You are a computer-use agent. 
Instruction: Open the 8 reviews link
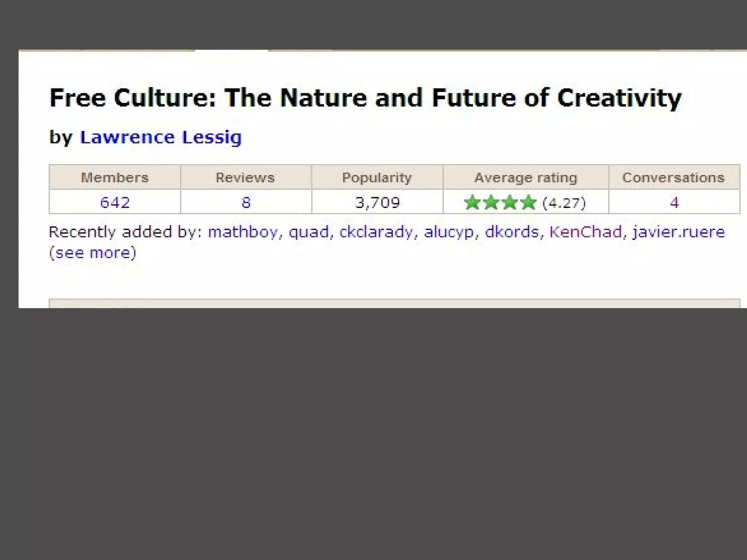[246, 202]
